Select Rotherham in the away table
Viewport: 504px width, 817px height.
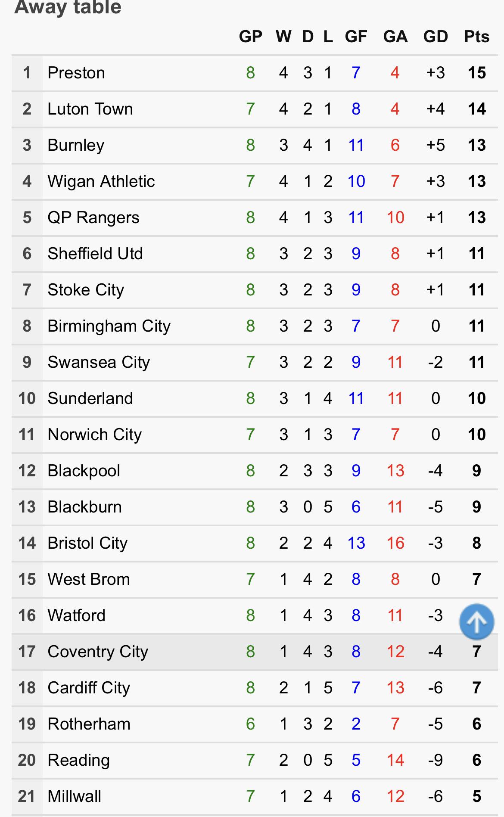[x=89, y=724]
